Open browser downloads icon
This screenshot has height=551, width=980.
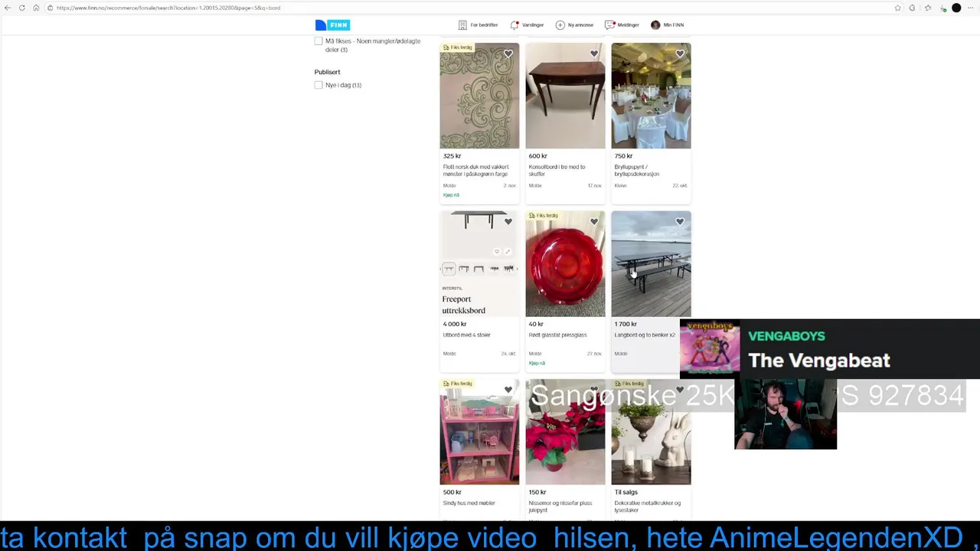point(942,8)
